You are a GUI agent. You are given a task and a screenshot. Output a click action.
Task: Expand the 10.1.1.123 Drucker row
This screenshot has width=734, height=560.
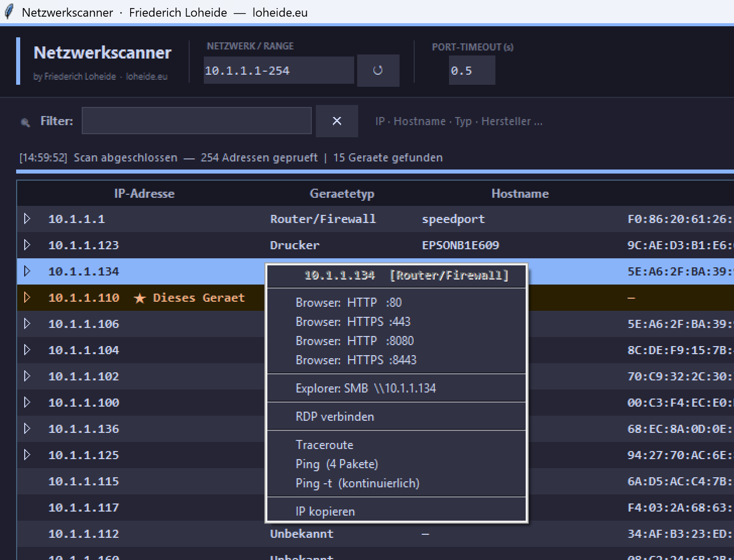[27, 245]
